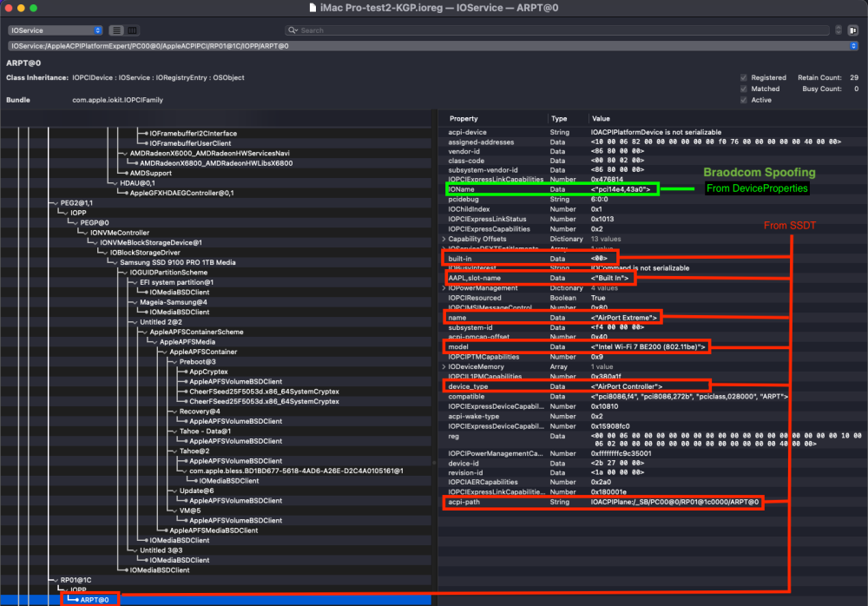Expand the Capability Offsets dictionary row

[444, 240]
